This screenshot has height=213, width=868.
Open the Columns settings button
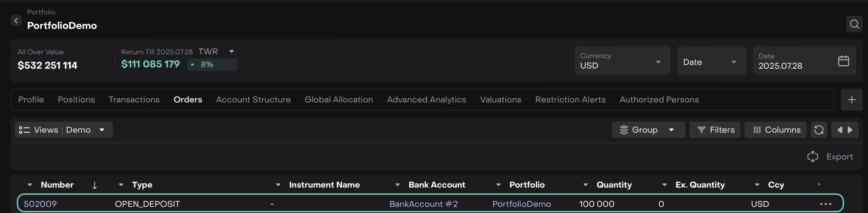pyautogui.click(x=775, y=130)
